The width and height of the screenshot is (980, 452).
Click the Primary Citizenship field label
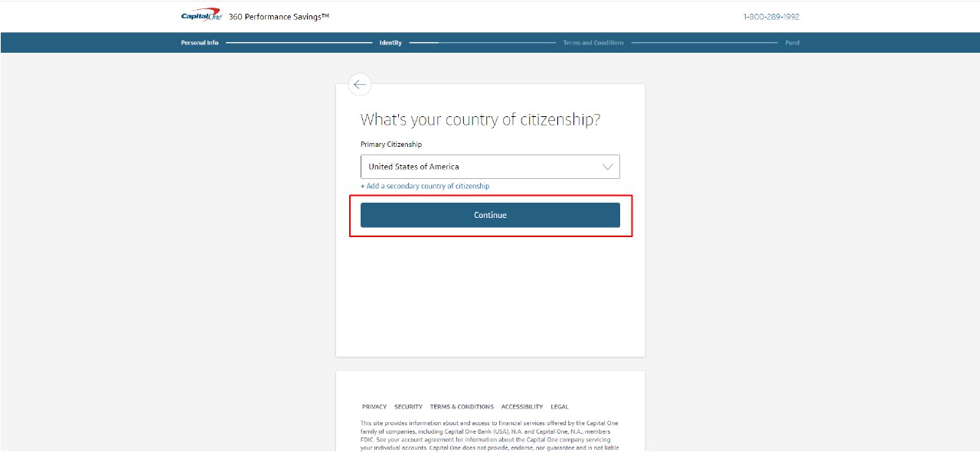(391, 145)
